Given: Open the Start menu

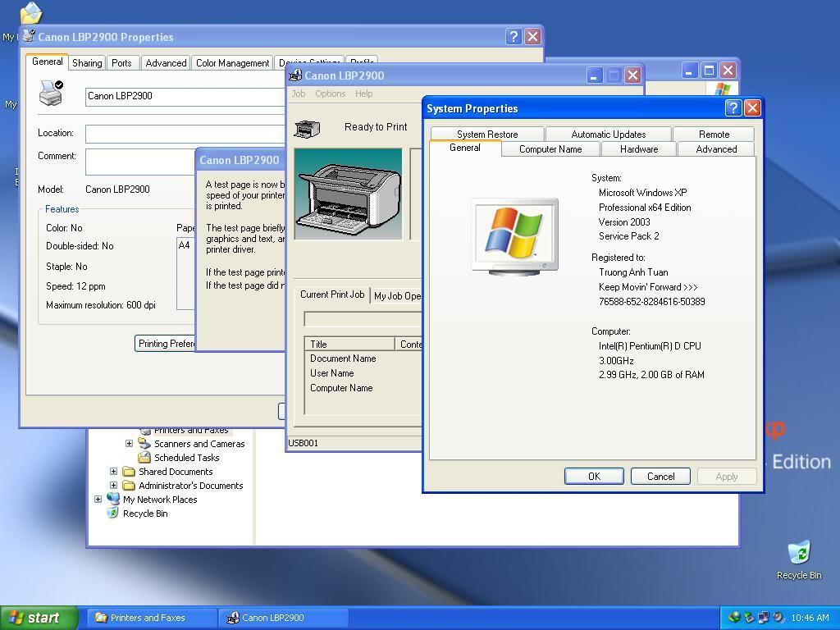Looking at the screenshot, I should click(x=39, y=618).
